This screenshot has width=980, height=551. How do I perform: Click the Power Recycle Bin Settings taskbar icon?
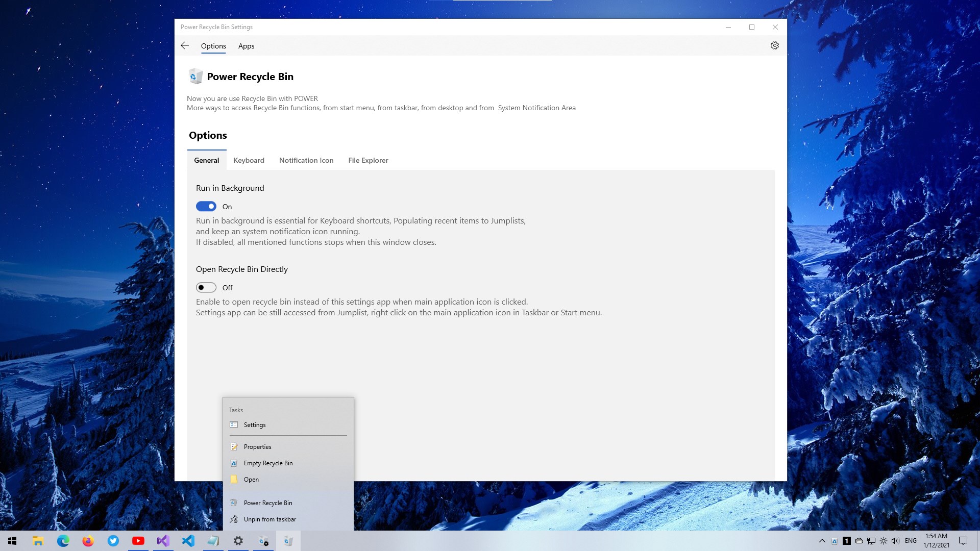coord(263,541)
